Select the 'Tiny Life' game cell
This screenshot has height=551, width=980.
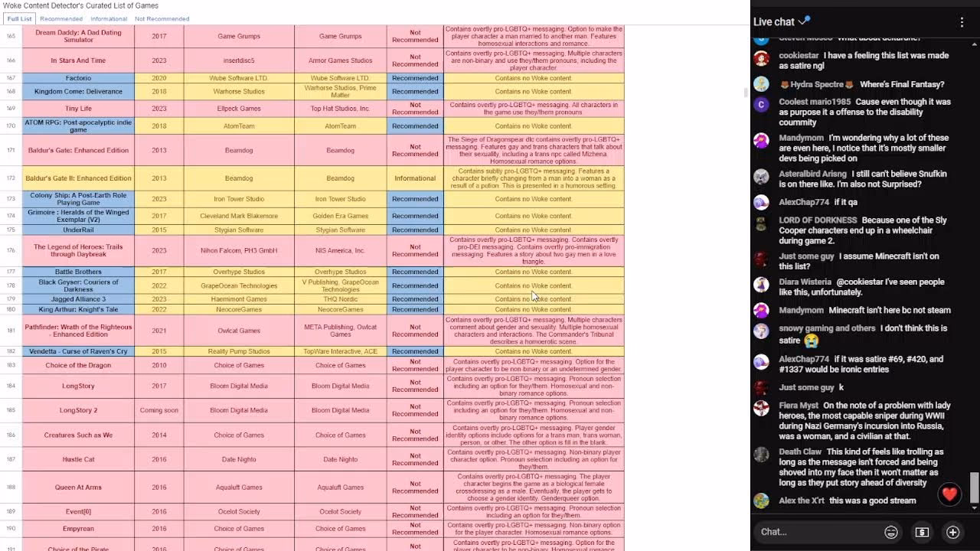pyautogui.click(x=78, y=109)
